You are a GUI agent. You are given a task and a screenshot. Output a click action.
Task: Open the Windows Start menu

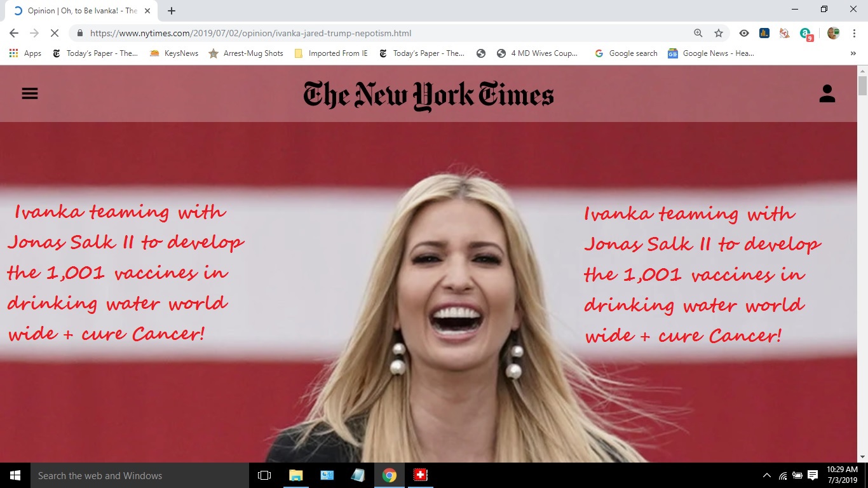15,475
